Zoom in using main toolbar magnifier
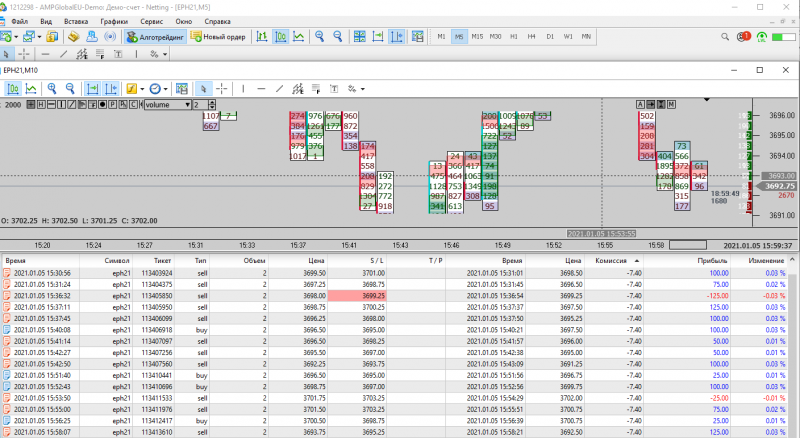800x438 pixels. pyautogui.click(x=321, y=37)
